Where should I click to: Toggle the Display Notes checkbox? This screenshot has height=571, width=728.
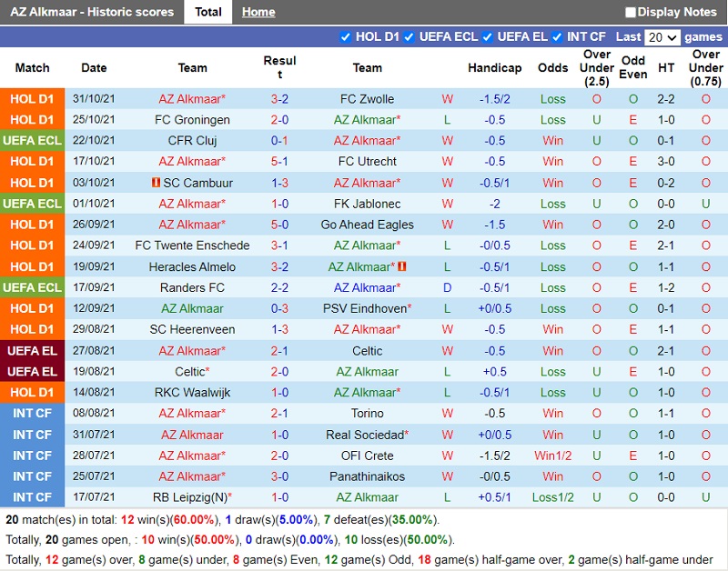click(631, 12)
